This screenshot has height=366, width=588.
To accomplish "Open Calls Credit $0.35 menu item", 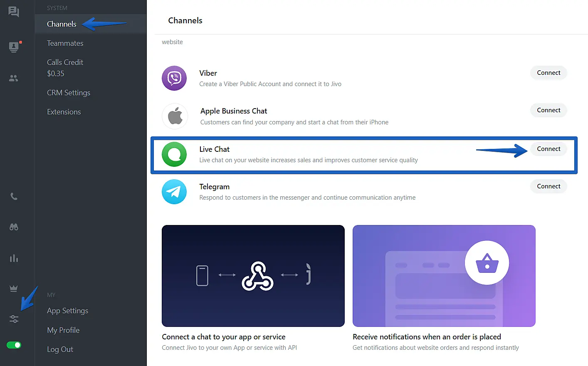I will click(65, 68).
